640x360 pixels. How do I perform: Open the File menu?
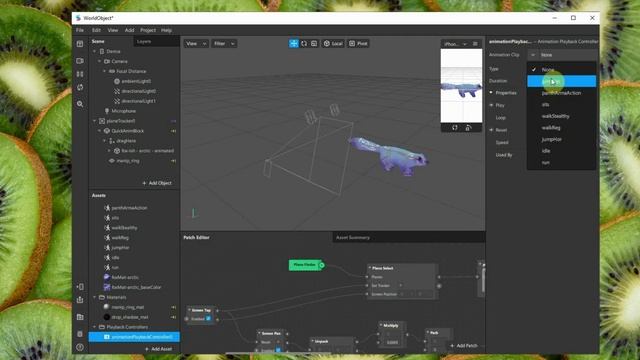click(x=80, y=30)
